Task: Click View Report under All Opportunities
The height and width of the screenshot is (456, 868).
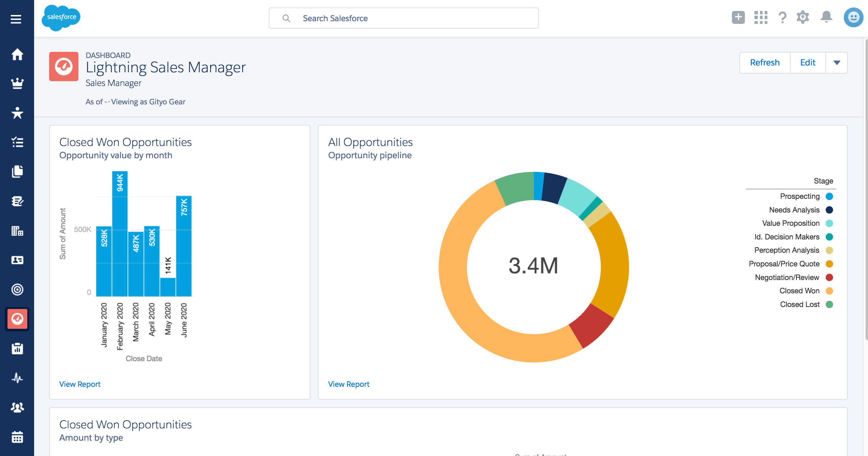Action: coord(349,384)
